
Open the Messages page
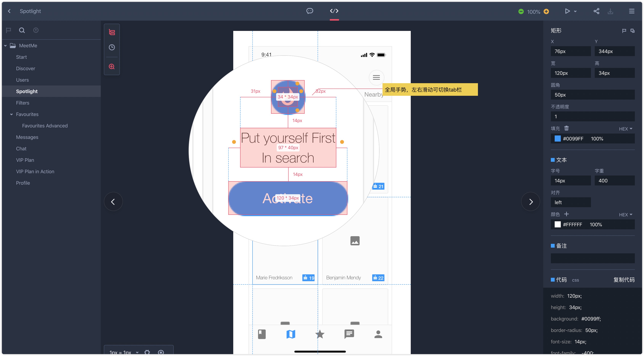click(x=27, y=137)
